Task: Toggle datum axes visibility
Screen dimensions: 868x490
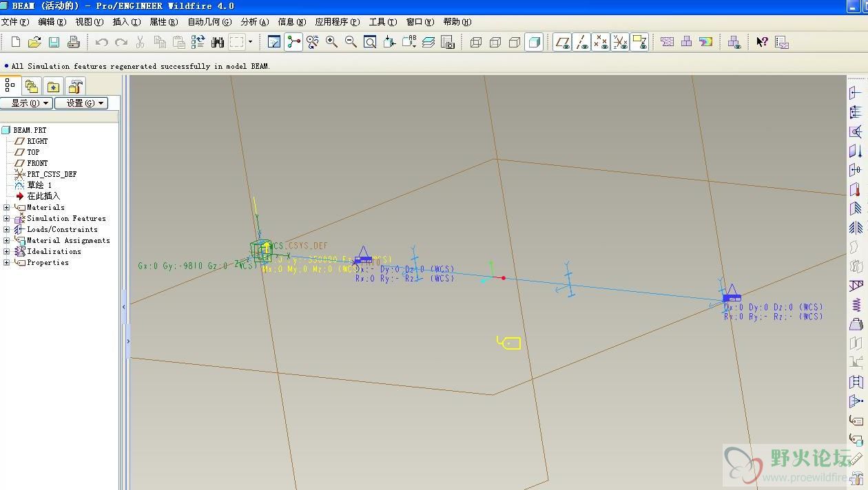Action: click(x=581, y=43)
